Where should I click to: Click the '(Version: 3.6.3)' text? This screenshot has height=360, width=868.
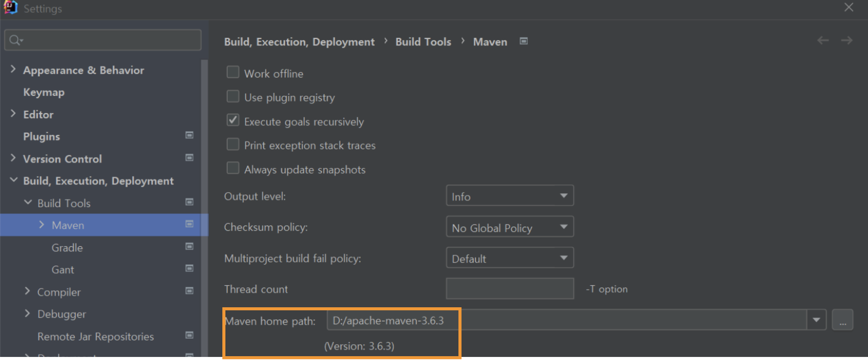pyautogui.click(x=359, y=346)
